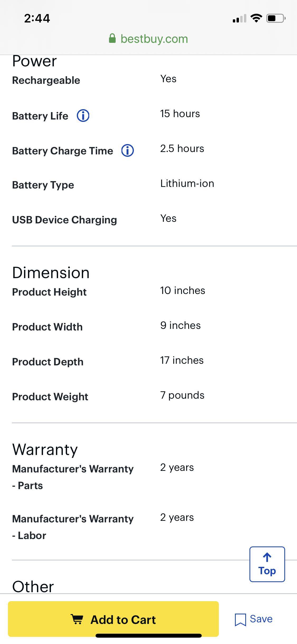Tap the Dimension section heading
The width and height of the screenshot is (297, 644).
coord(51,273)
